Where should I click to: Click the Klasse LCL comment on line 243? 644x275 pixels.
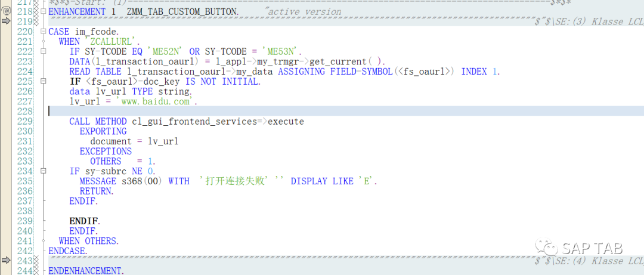pyautogui.click(x=589, y=260)
